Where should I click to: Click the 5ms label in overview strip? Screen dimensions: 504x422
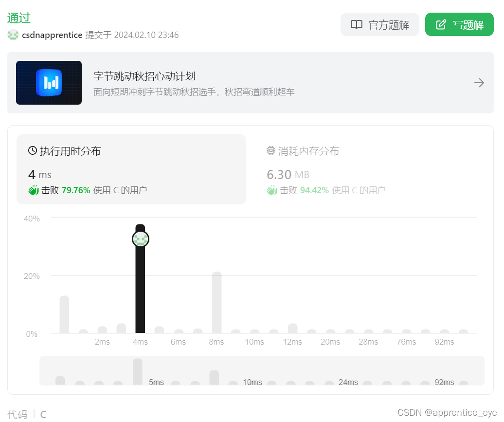156,382
